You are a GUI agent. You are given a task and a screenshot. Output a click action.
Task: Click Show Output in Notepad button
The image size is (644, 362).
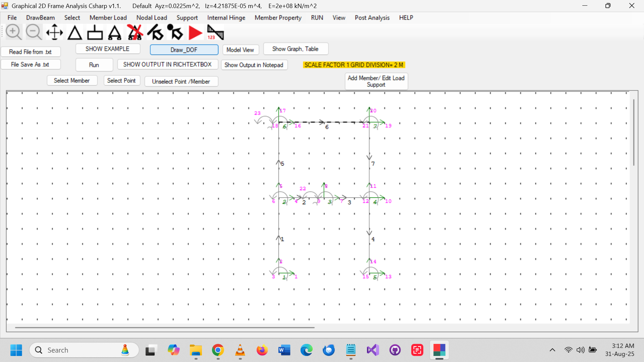coord(254,65)
